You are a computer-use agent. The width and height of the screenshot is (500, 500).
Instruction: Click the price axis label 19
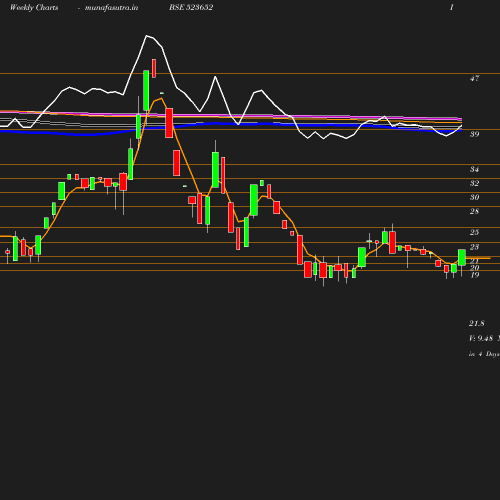475,275
